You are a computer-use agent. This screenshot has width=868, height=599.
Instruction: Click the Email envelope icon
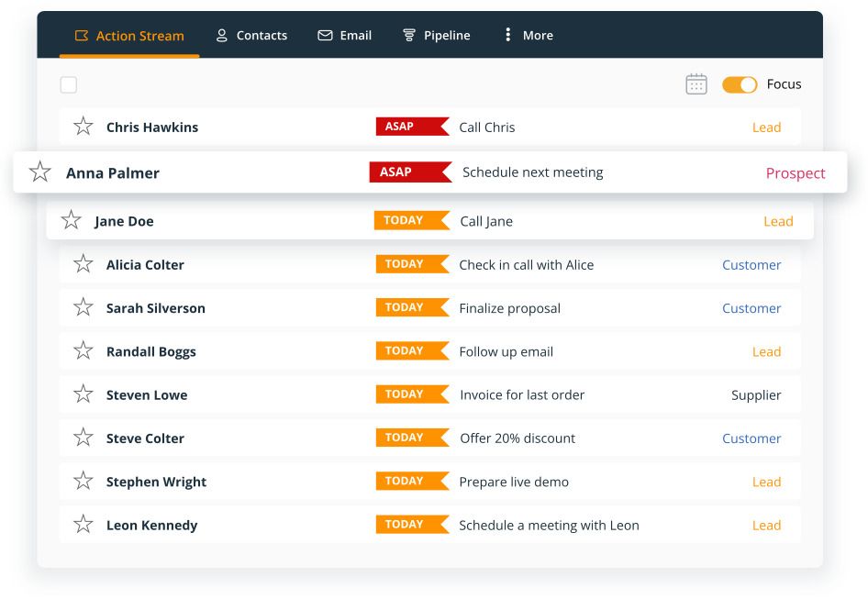tap(325, 35)
